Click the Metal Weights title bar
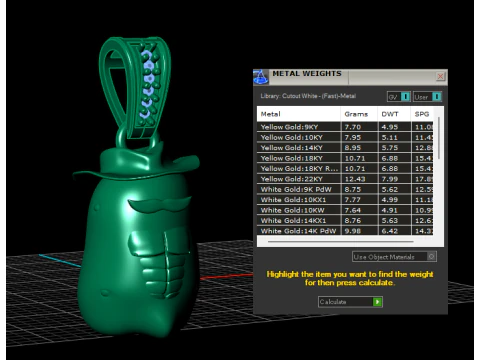 point(351,77)
